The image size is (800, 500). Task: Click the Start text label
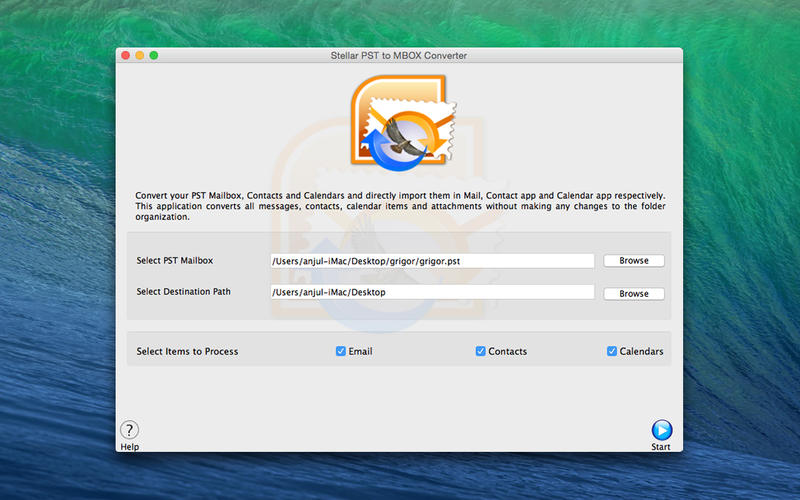661,447
